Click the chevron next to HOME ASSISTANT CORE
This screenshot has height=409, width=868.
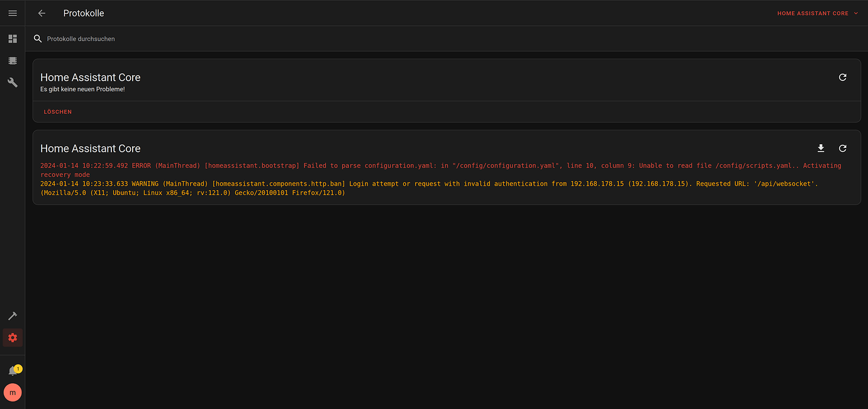[854, 13]
